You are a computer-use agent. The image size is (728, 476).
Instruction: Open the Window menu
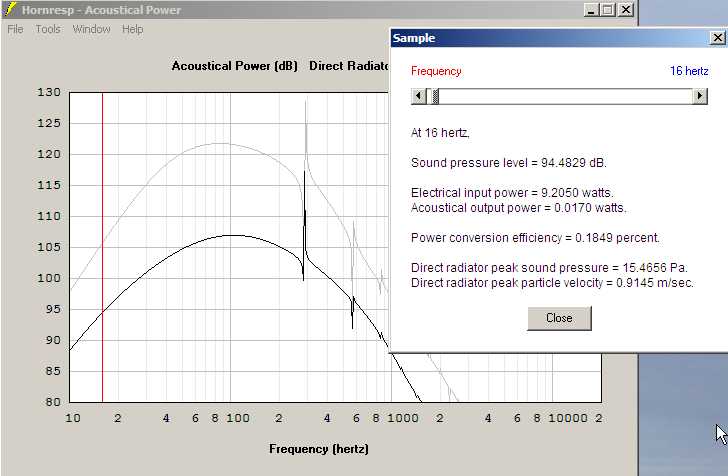coord(91,29)
